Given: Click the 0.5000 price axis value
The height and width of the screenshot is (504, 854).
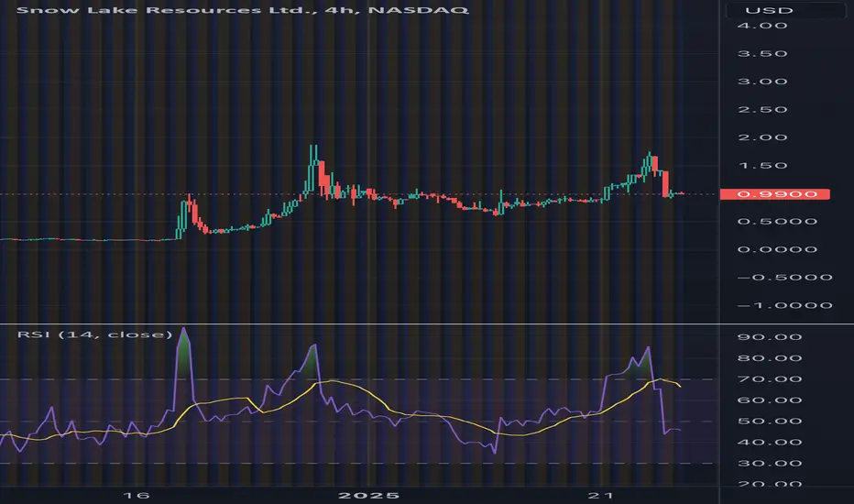Looking at the screenshot, I should tap(777, 221).
